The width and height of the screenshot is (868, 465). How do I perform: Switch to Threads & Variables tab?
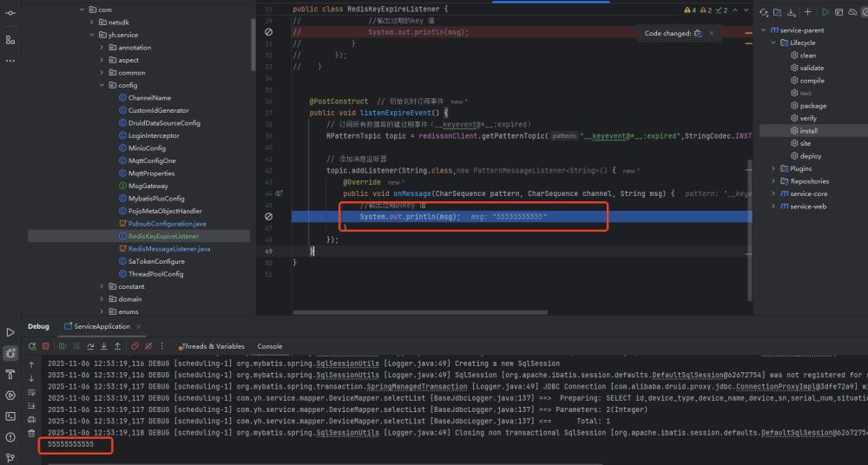point(212,346)
